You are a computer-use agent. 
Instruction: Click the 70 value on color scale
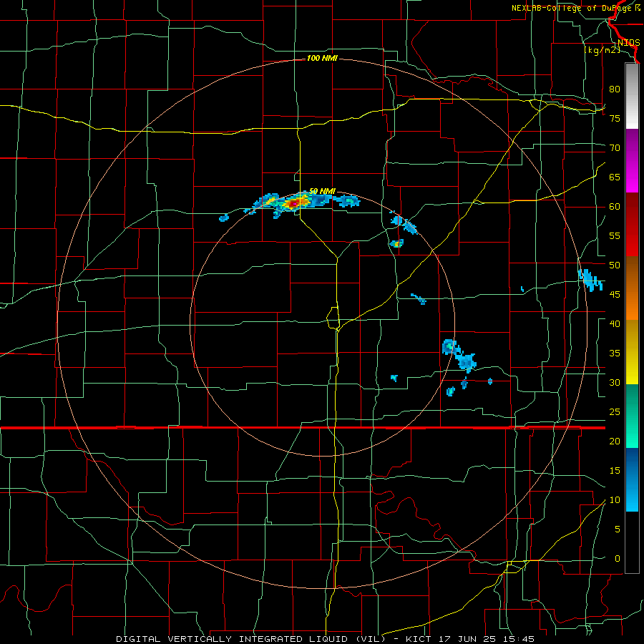tap(615, 148)
